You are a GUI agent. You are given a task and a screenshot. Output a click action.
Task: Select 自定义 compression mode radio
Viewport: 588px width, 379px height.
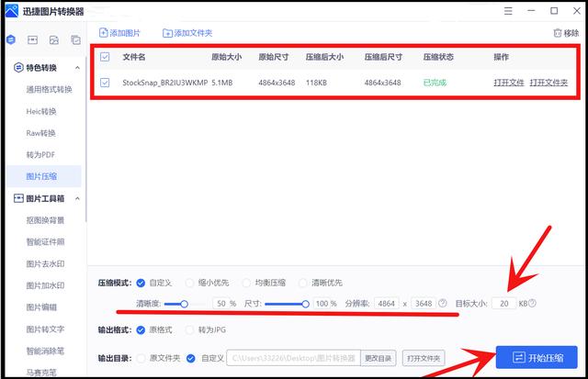[141, 284]
